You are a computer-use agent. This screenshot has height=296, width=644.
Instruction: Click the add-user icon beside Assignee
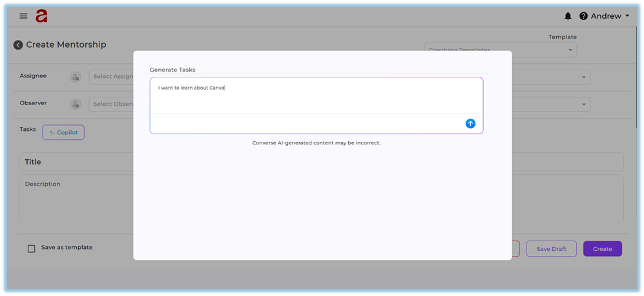(x=76, y=77)
